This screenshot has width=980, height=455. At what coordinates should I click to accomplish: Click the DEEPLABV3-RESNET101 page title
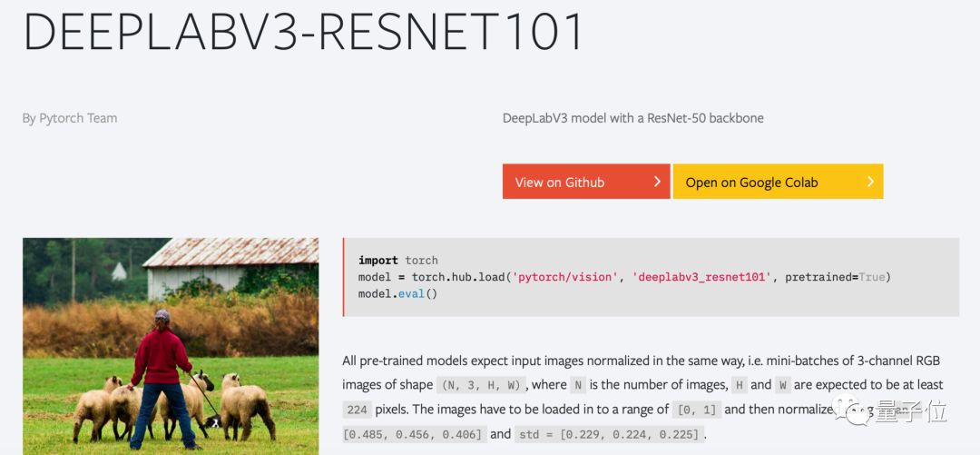pyautogui.click(x=303, y=30)
